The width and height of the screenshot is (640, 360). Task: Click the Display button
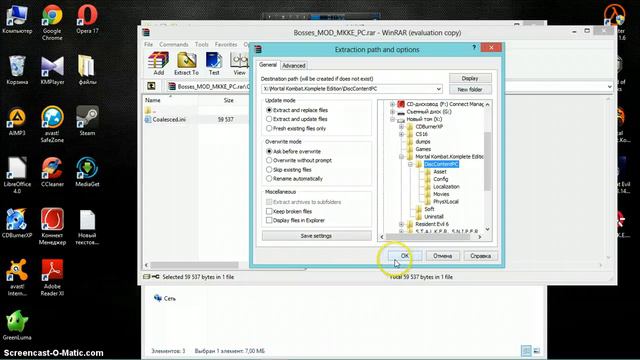pos(470,78)
